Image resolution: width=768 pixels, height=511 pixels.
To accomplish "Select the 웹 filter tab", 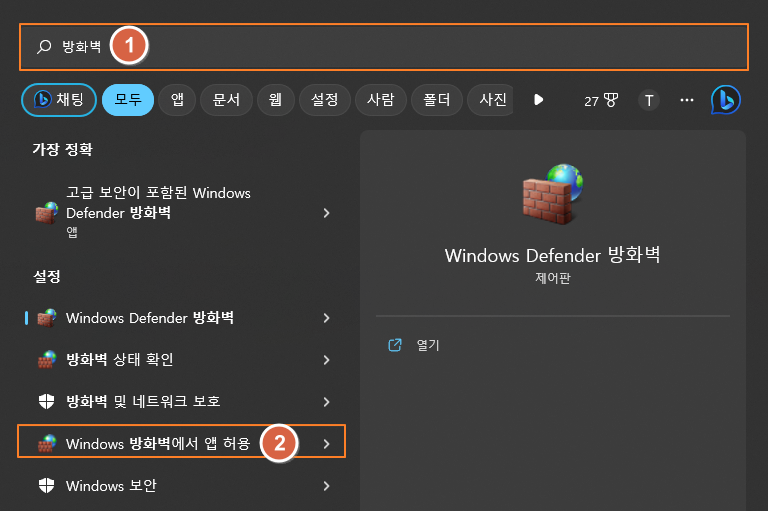I will 276,100.
